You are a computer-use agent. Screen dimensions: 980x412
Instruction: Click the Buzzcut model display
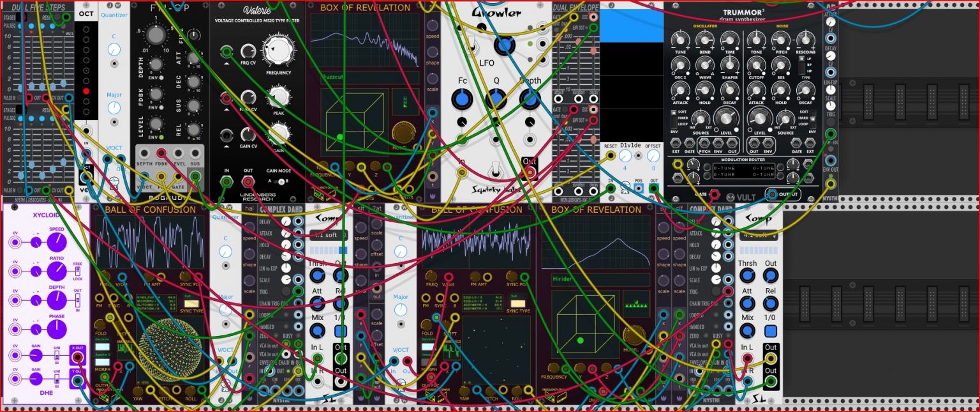pos(369,77)
